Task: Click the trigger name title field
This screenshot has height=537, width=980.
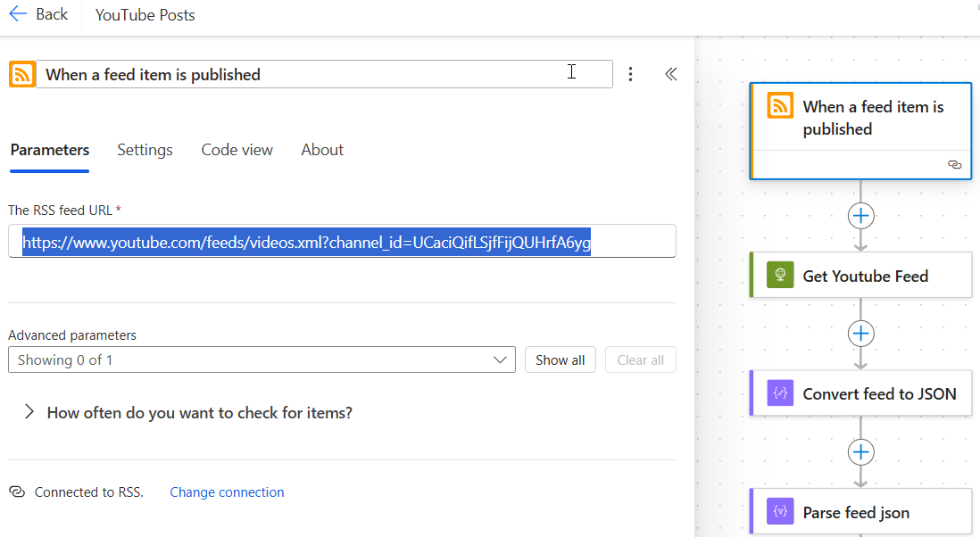Action: 324,74
